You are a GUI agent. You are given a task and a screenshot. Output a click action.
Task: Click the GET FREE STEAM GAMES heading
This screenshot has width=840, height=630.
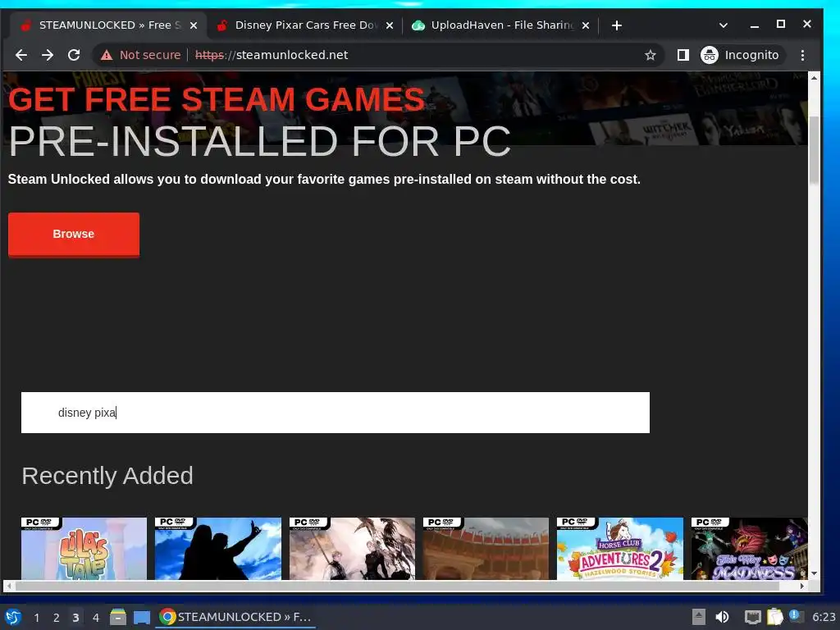click(x=217, y=99)
